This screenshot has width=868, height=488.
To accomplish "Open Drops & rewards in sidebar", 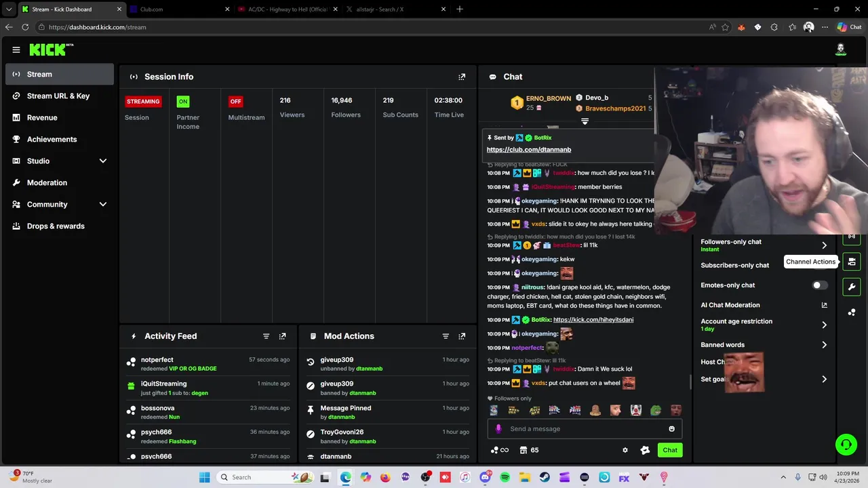I will [x=60, y=226].
